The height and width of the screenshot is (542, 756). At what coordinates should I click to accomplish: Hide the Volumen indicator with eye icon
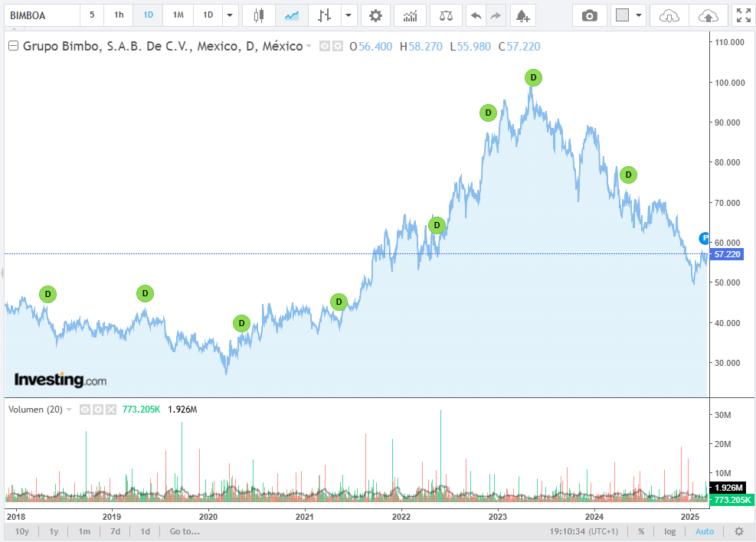pyautogui.click(x=85, y=410)
